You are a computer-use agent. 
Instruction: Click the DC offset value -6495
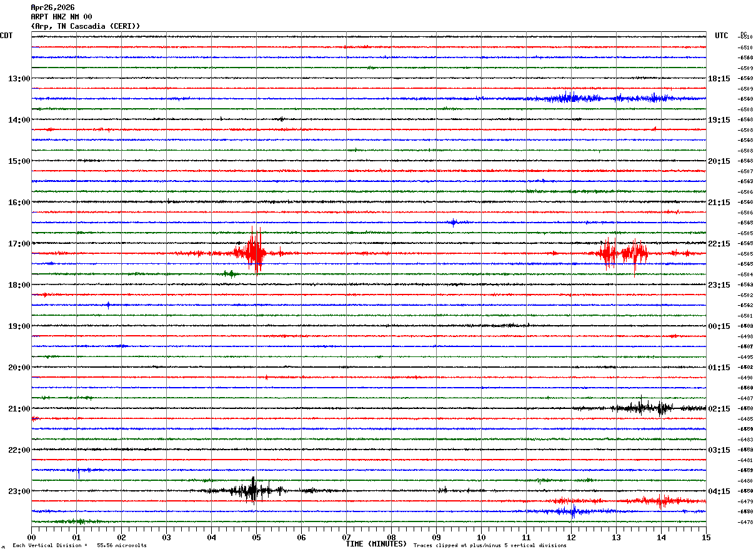coord(746,357)
